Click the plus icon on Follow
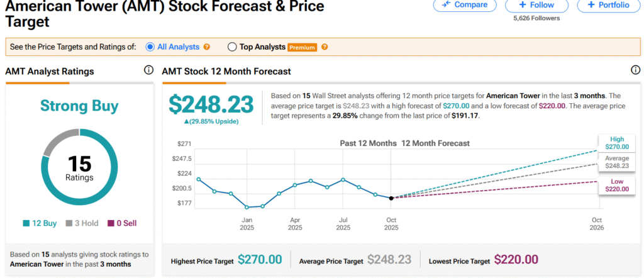This screenshot has height=278, width=644. [522, 4]
